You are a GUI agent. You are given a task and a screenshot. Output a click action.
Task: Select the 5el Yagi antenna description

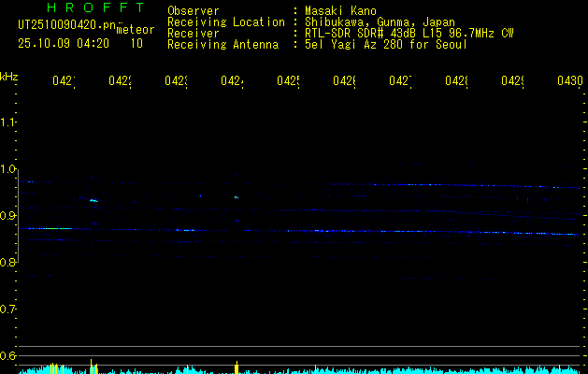386,45
